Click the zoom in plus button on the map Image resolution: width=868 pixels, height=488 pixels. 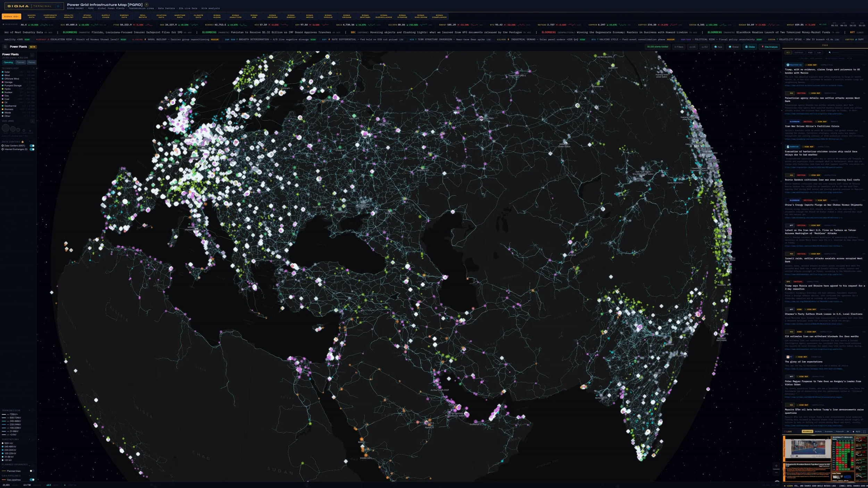tap(776, 466)
